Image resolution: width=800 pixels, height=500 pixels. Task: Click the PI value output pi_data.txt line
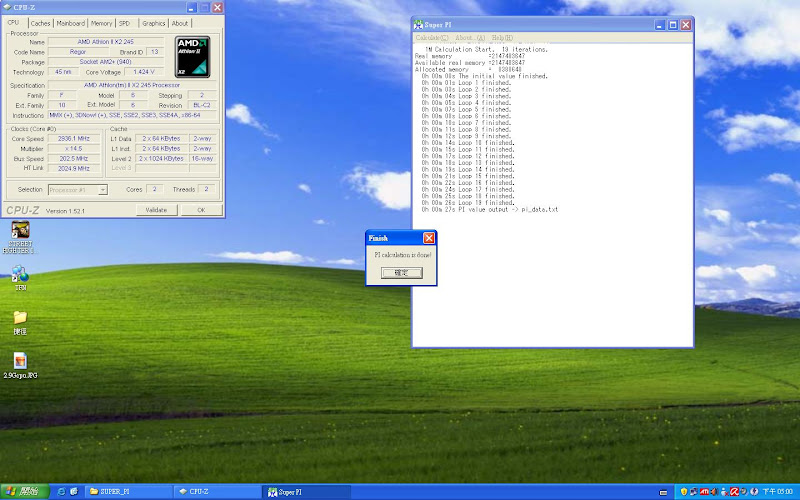[x=490, y=210]
